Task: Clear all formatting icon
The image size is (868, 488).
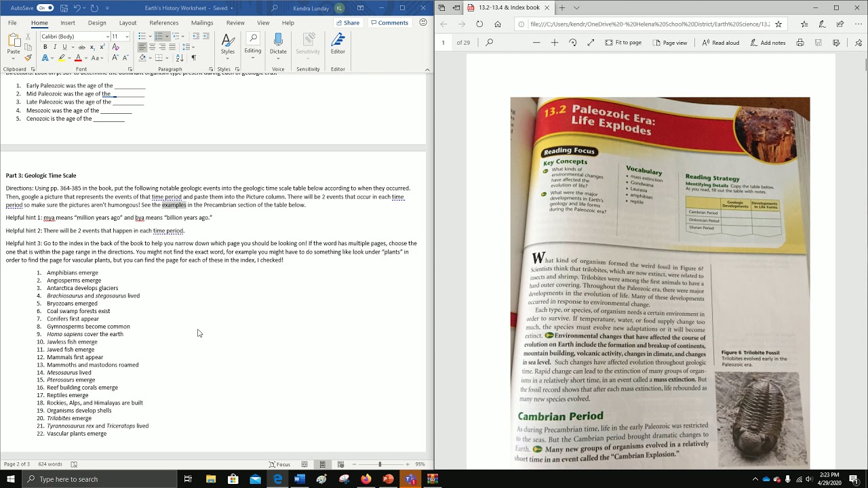Action: (115, 47)
